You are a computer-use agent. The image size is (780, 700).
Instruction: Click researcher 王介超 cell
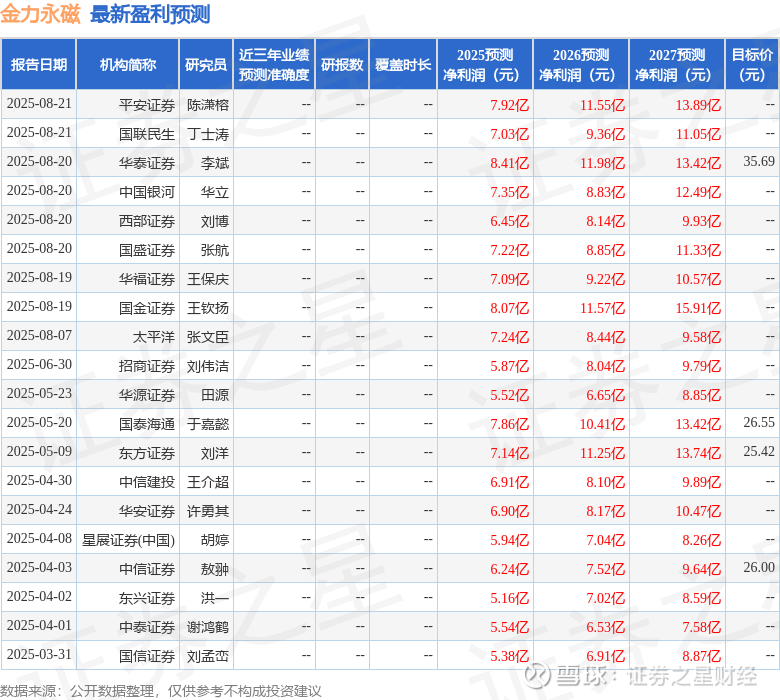(208, 482)
